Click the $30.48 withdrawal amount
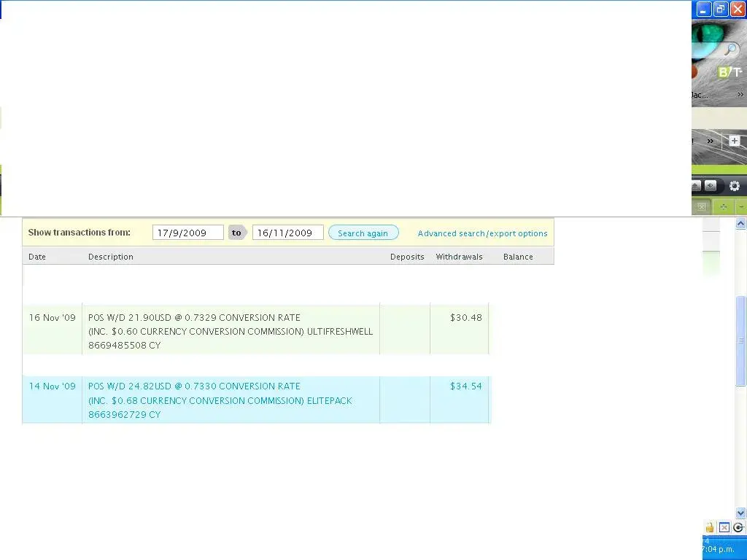Viewport: 747px width, 560px height. pos(466,318)
